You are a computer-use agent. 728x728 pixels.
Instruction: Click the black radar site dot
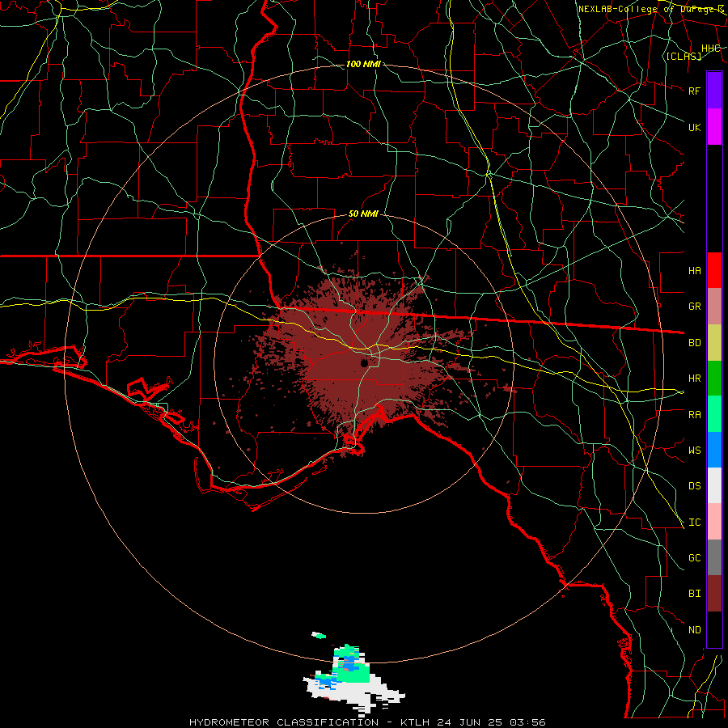[365, 363]
